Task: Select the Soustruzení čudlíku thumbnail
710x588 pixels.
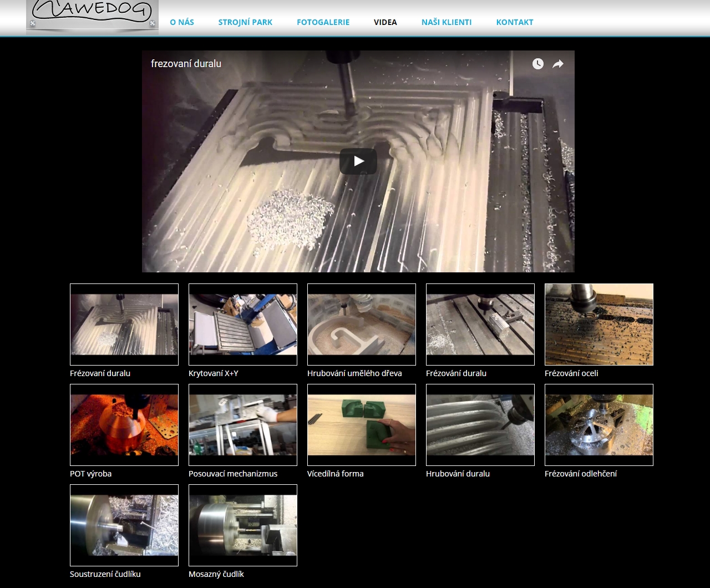Action: click(x=124, y=525)
